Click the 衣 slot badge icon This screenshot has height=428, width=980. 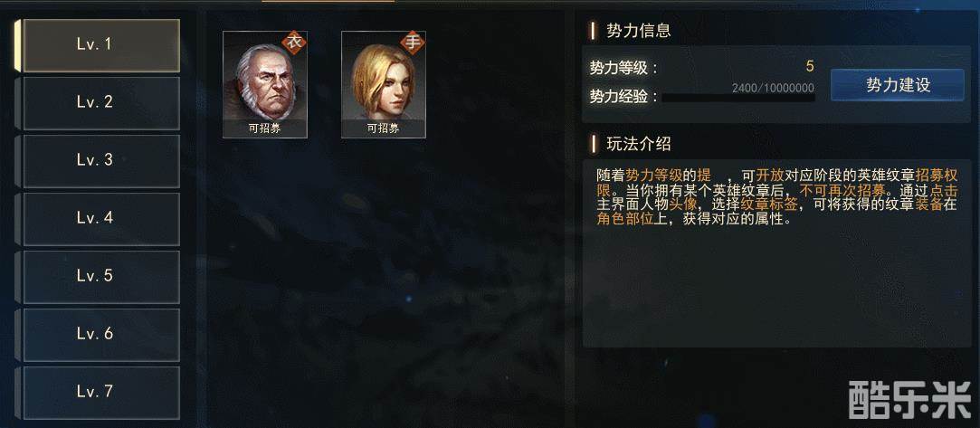[x=294, y=43]
